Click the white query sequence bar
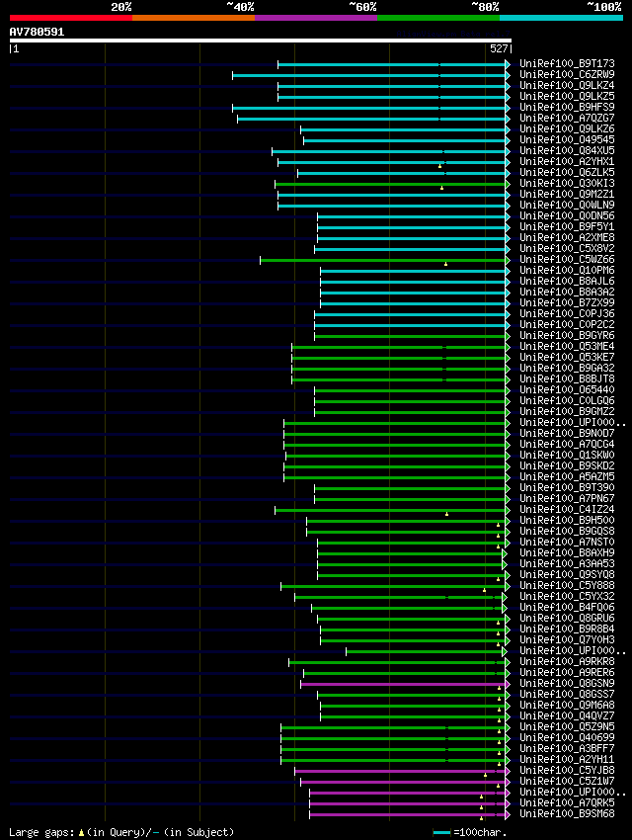The height and width of the screenshot is (840, 632). click(x=261, y=41)
